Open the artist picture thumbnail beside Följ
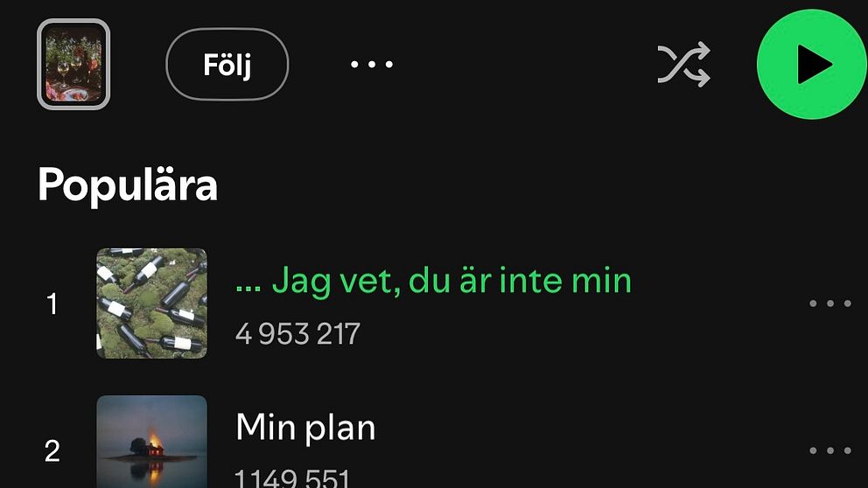This screenshot has height=488, width=868. coord(73,64)
